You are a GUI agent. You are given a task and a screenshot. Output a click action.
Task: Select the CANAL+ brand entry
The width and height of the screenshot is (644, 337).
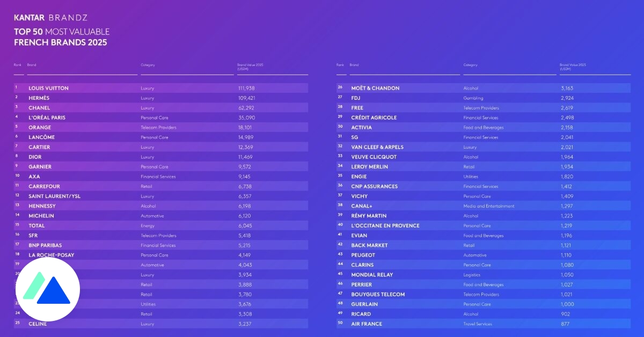coord(361,206)
